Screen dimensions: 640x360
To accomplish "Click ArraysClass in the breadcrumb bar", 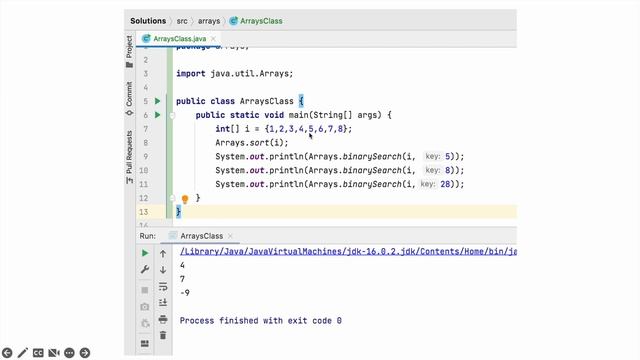I will (256, 21).
